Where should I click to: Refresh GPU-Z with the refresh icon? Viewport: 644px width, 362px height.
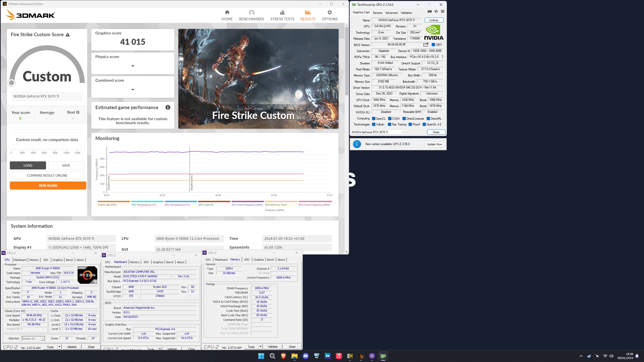click(436, 12)
